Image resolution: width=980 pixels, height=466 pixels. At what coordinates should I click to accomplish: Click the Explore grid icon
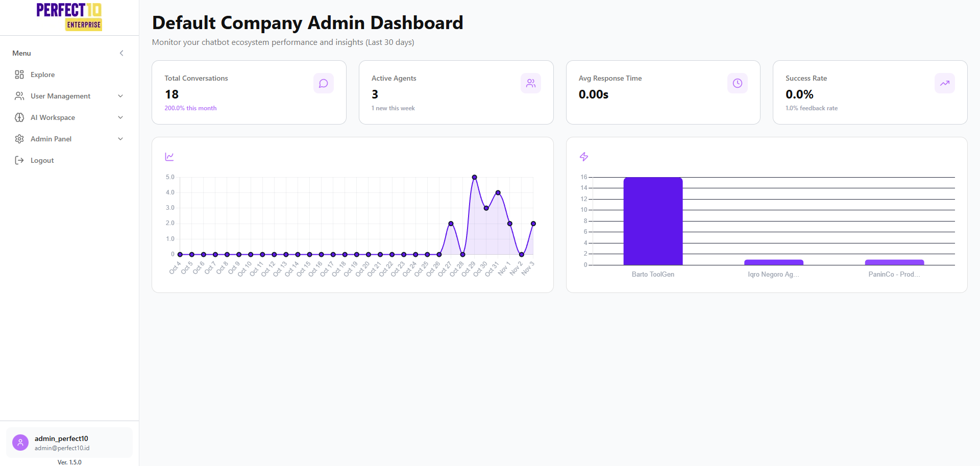pos(19,75)
